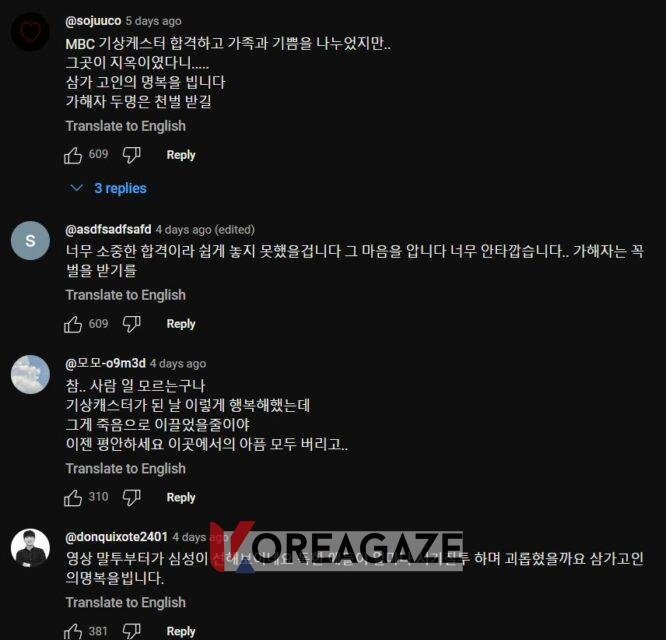Translate the @sojuuco comment to English

pos(126,126)
